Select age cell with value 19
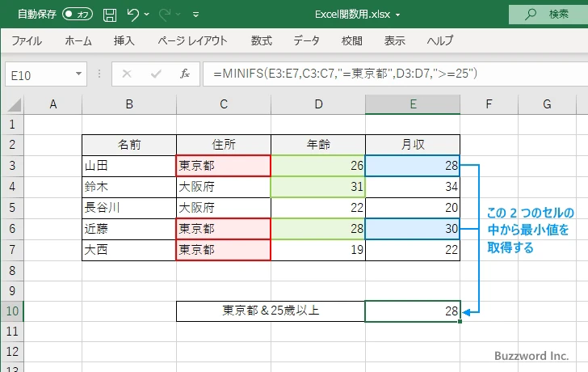 coord(318,250)
